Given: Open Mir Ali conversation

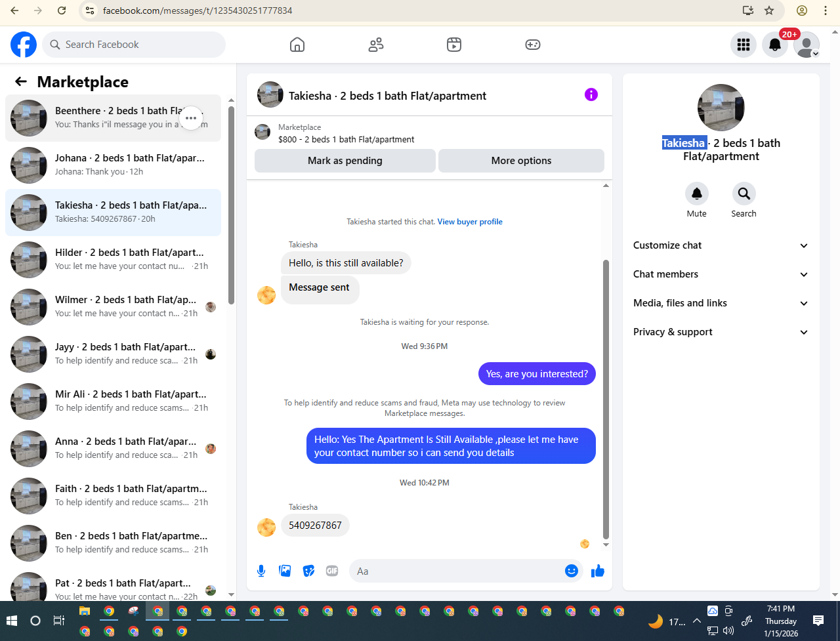Looking at the screenshot, I should (113, 402).
